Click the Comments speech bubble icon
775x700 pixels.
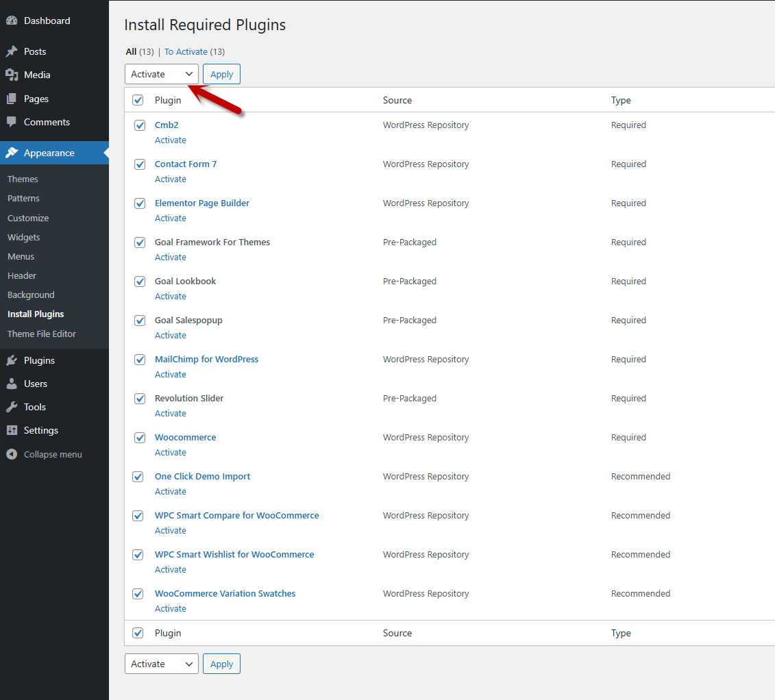12,122
